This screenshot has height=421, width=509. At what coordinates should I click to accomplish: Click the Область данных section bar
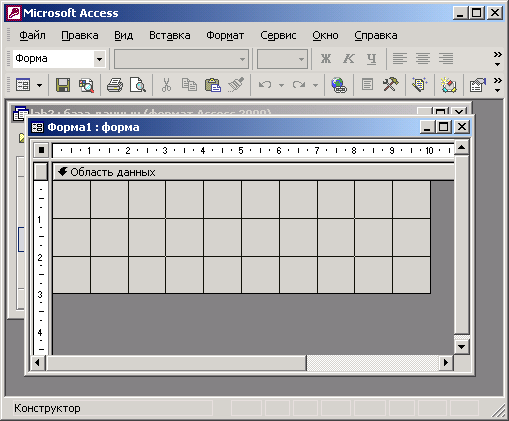[253, 172]
